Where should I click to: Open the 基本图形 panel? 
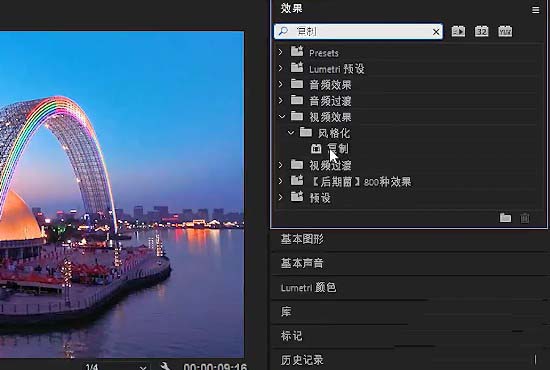[302, 239]
